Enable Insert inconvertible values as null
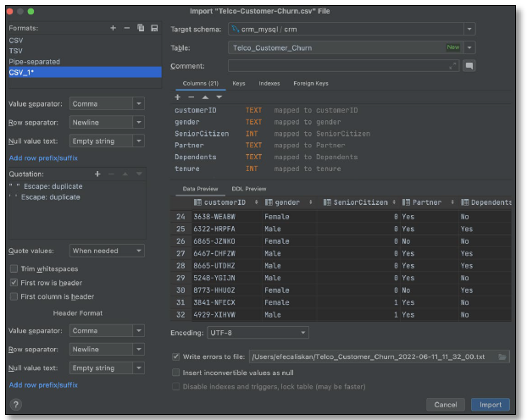The image size is (527, 420). pyautogui.click(x=175, y=373)
